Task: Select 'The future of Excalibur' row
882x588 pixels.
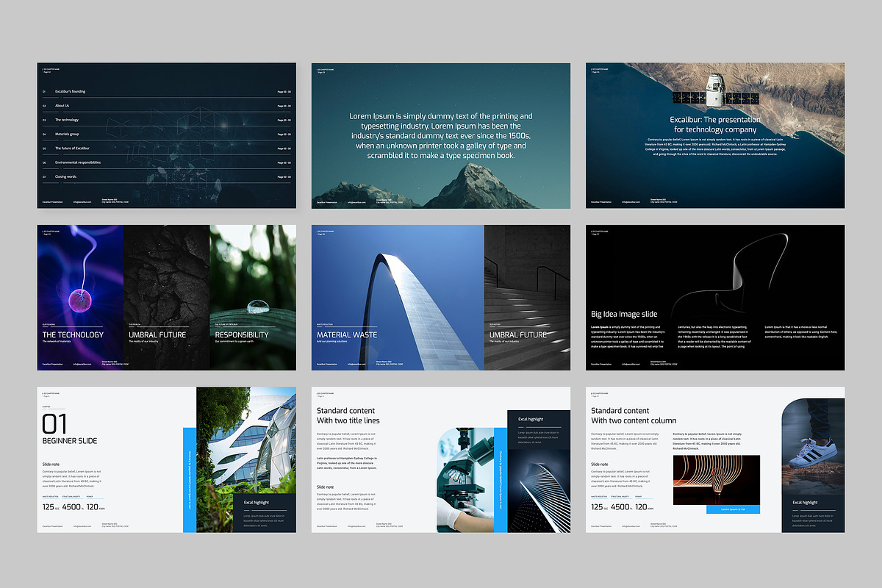Action: pyautogui.click(x=167, y=148)
